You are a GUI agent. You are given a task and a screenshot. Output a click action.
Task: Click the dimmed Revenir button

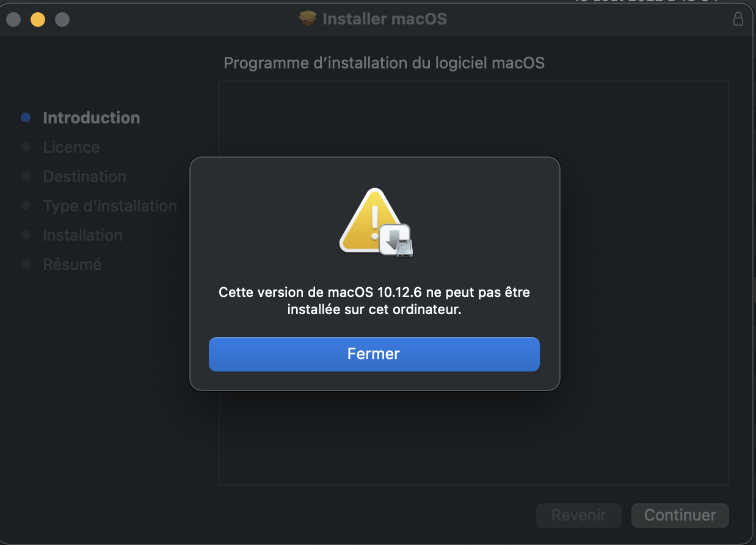578,515
